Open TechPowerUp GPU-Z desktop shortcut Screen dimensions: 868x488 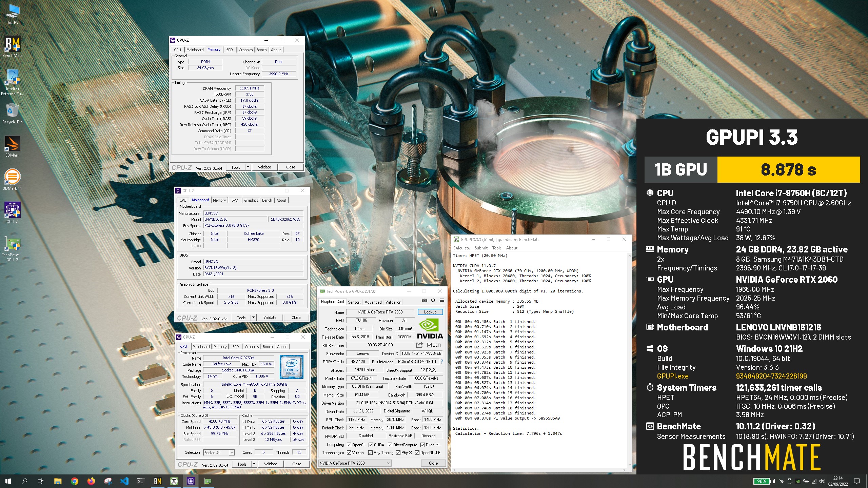12,249
